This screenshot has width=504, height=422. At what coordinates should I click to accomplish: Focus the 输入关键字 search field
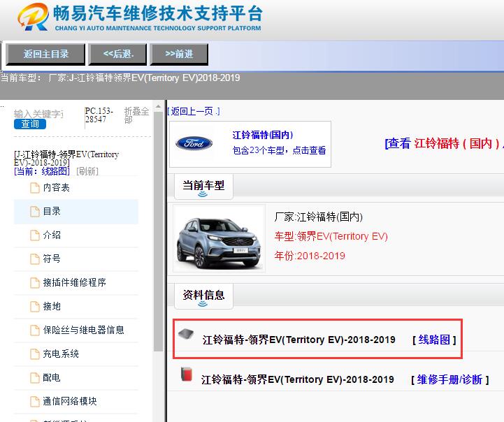tap(38, 114)
